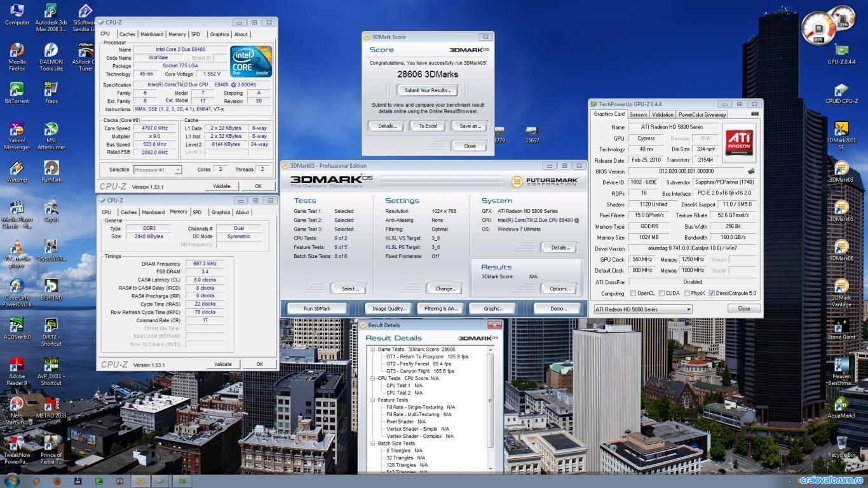This screenshot has width=868, height=488.
Task: Click Run 3DMark button
Action: [317, 308]
